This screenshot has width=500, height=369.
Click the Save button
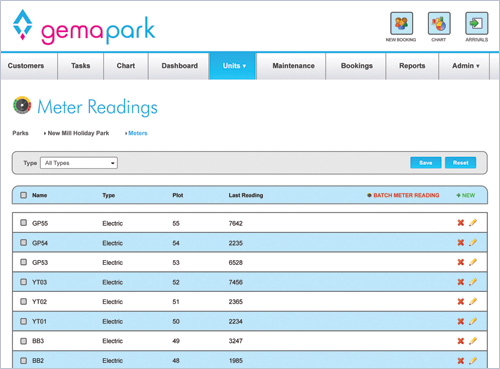click(x=426, y=163)
